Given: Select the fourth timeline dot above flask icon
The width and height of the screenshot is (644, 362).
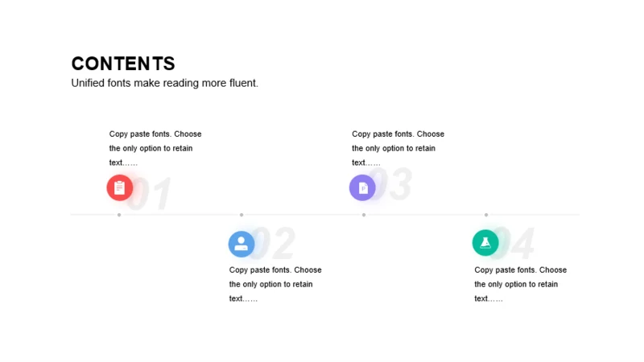Looking at the screenshot, I should (x=486, y=215).
